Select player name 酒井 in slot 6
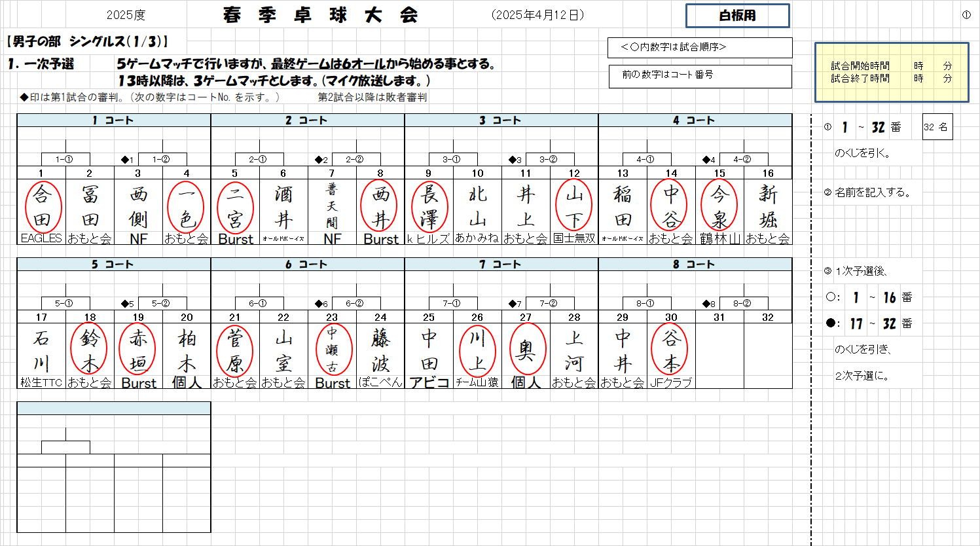The height and width of the screenshot is (546, 980). 284,206
